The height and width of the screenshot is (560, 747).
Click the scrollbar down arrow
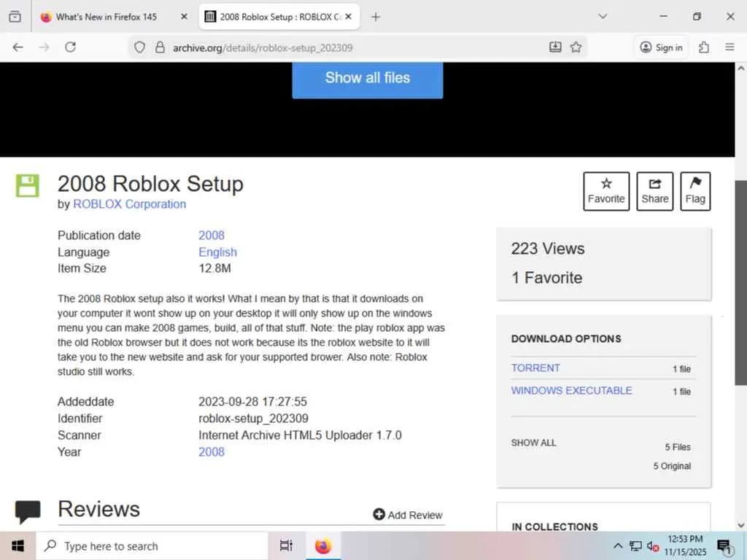point(741,525)
